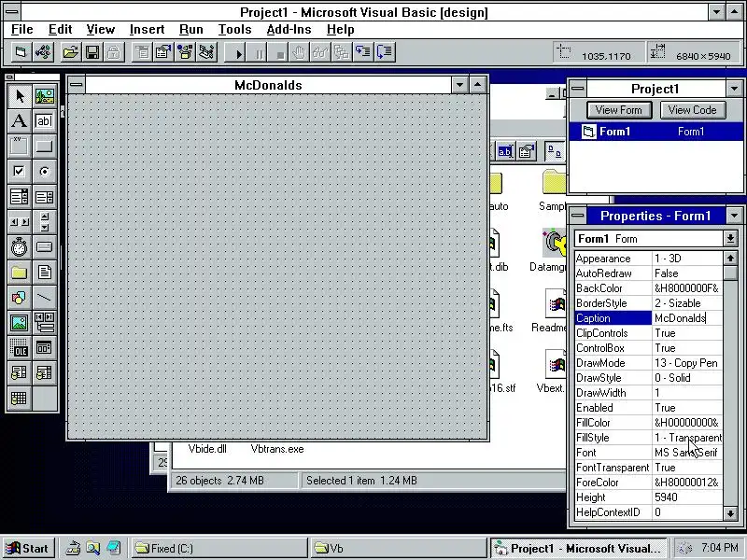Click the View Form button
This screenshot has width=747, height=560.
coord(618,110)
